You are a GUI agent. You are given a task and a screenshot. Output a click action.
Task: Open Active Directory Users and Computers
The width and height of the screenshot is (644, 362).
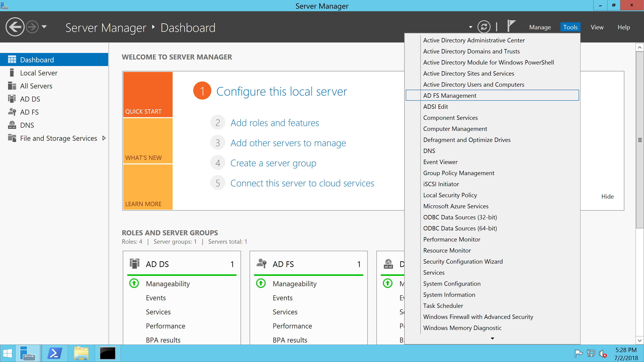492,84
